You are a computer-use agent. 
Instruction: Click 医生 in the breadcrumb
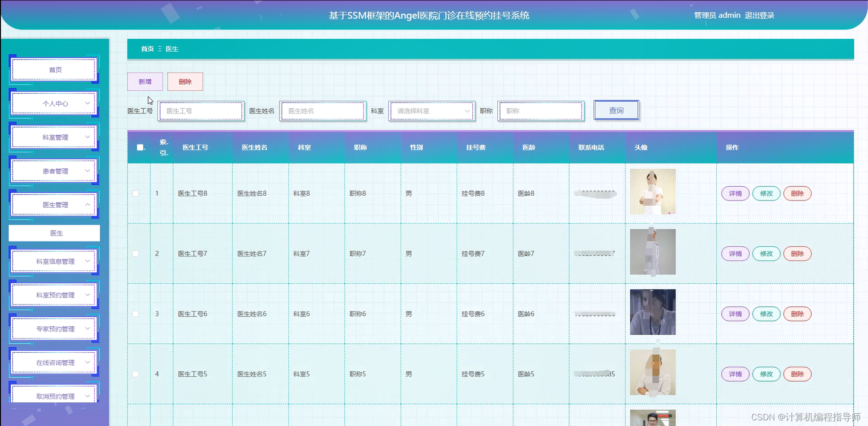point(172,49)
